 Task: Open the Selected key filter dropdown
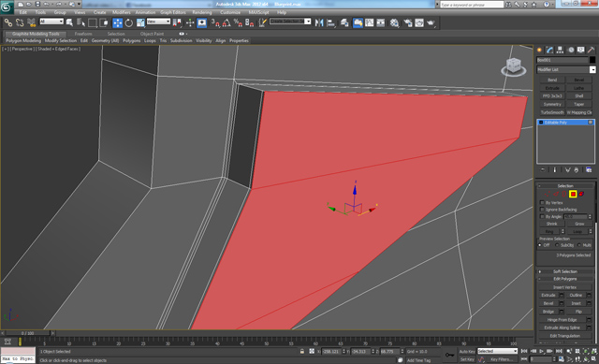point(497,351)
